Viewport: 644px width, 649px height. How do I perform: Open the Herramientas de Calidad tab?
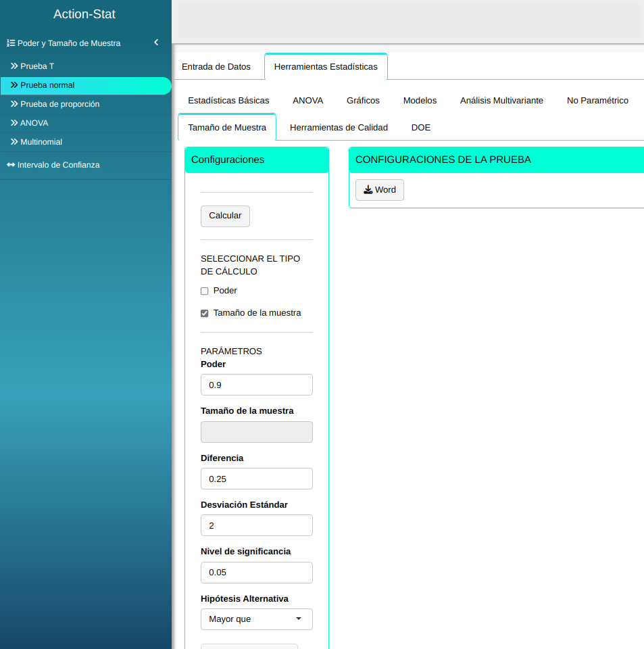pyautogui.click(x=339, y=128)
